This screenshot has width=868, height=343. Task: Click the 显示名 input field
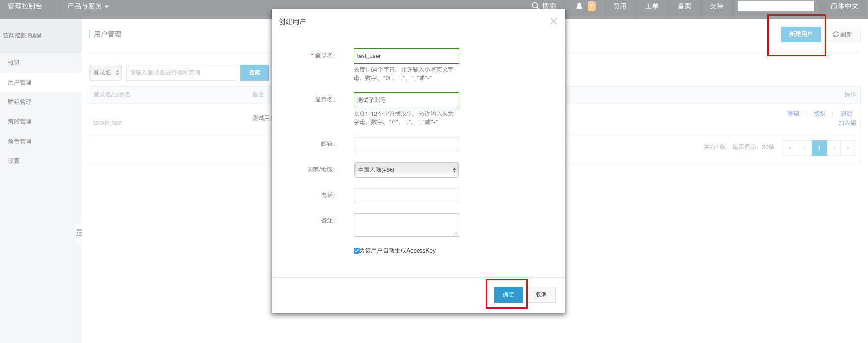click(x=406, y=100)
